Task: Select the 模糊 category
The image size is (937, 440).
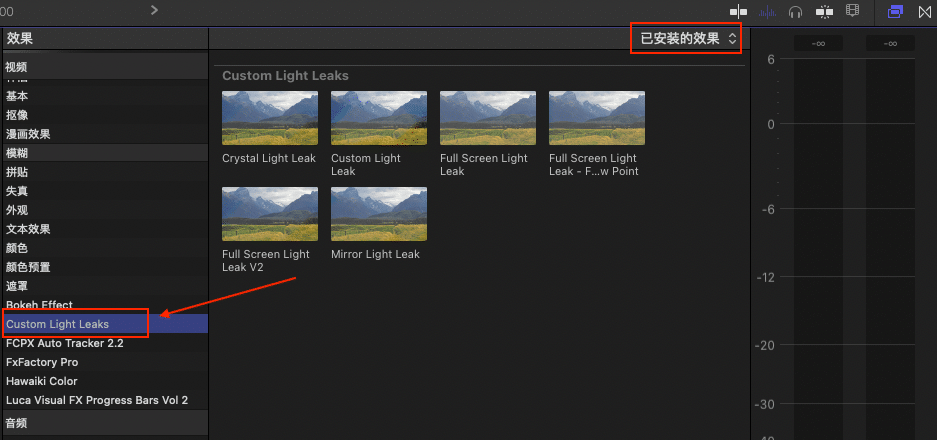Action: tap(104, 153)
